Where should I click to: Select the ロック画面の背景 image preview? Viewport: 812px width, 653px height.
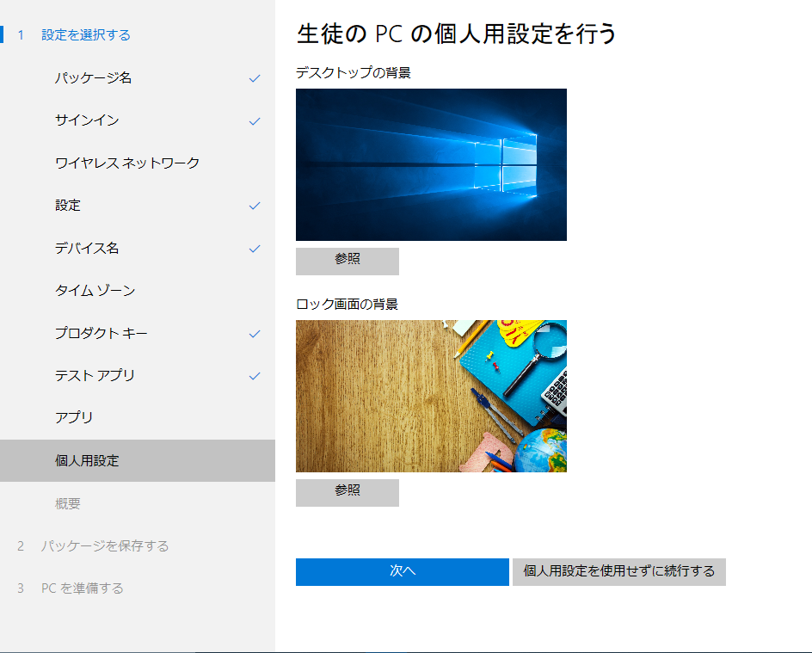click(431, 396)
